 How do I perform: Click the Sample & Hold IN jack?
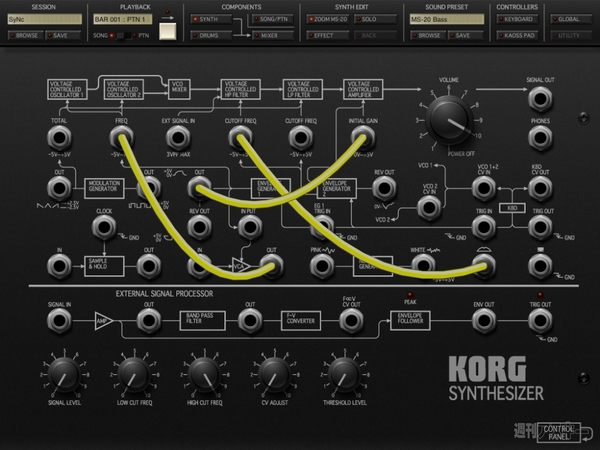[59, 266]
